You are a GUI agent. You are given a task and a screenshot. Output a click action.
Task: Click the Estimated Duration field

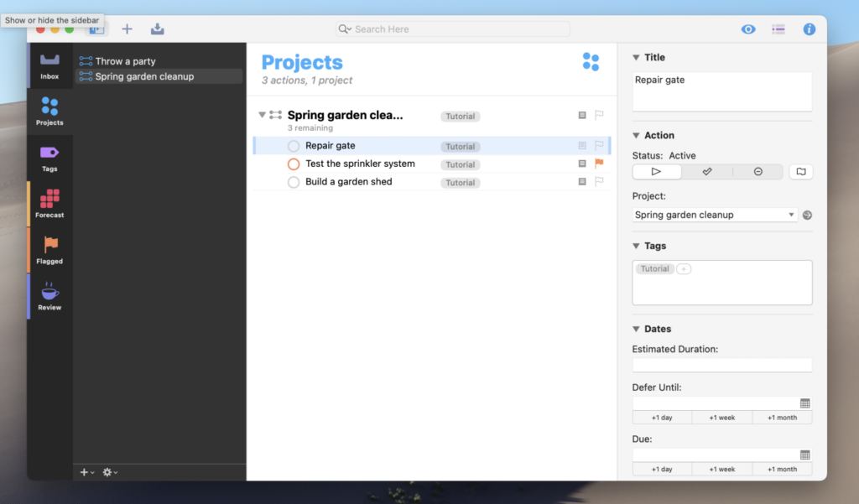tap(722, 365)
